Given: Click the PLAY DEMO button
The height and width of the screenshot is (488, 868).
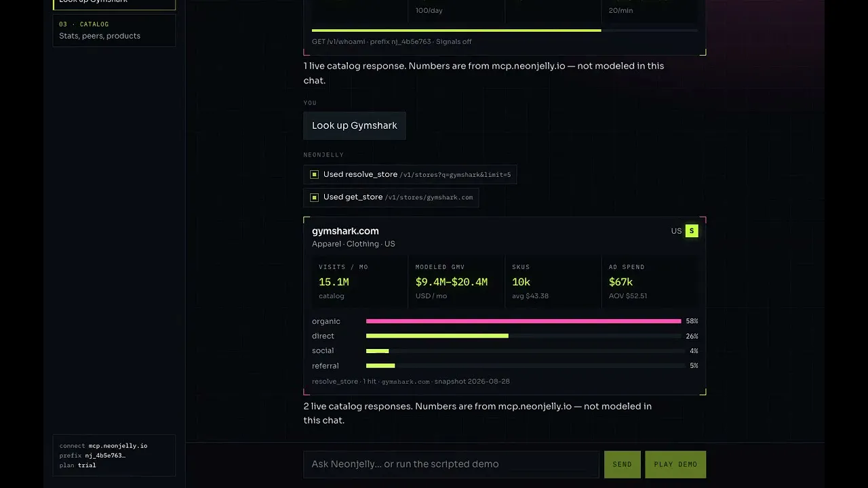Looking at the screenshot, I should 675,464.
